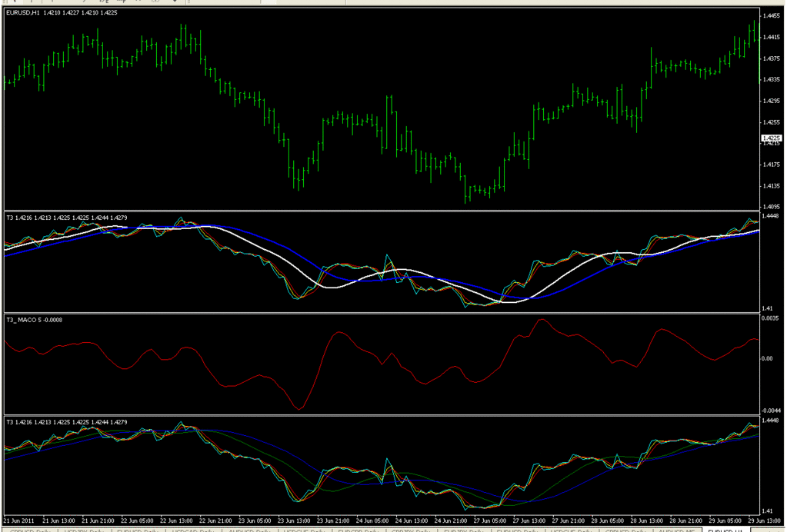Click the 23 Jun 21:00 time label
787x532 pixels.
[x=333, y=521]
